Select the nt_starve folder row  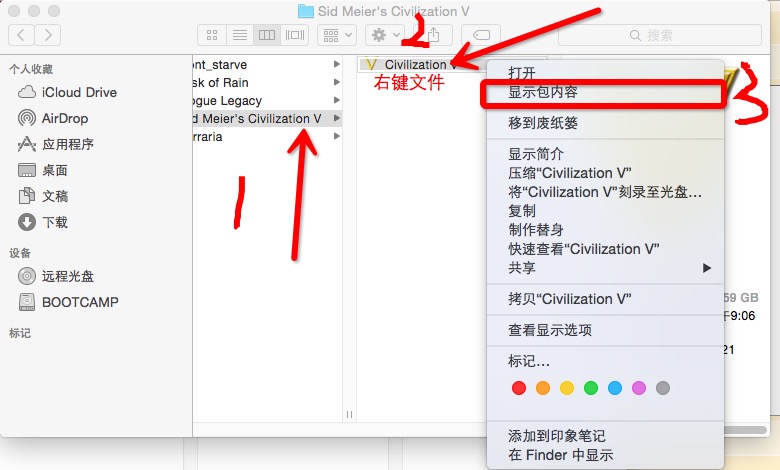268,65
